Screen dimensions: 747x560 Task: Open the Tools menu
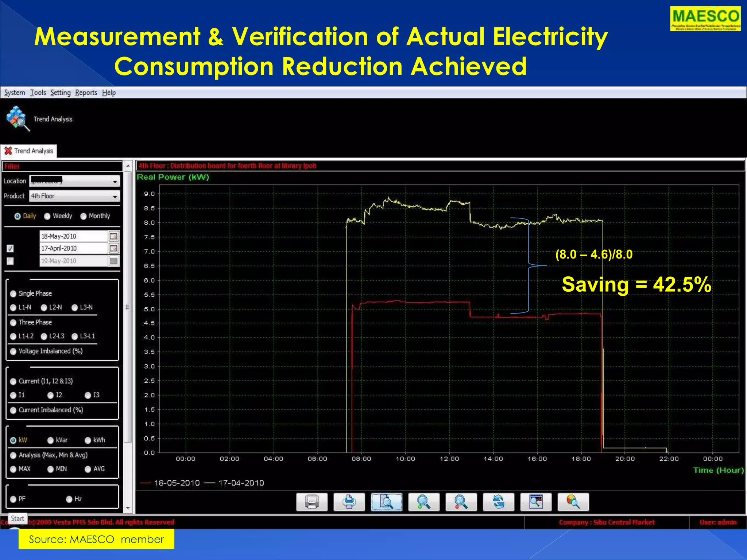click(x=38, y=93)
